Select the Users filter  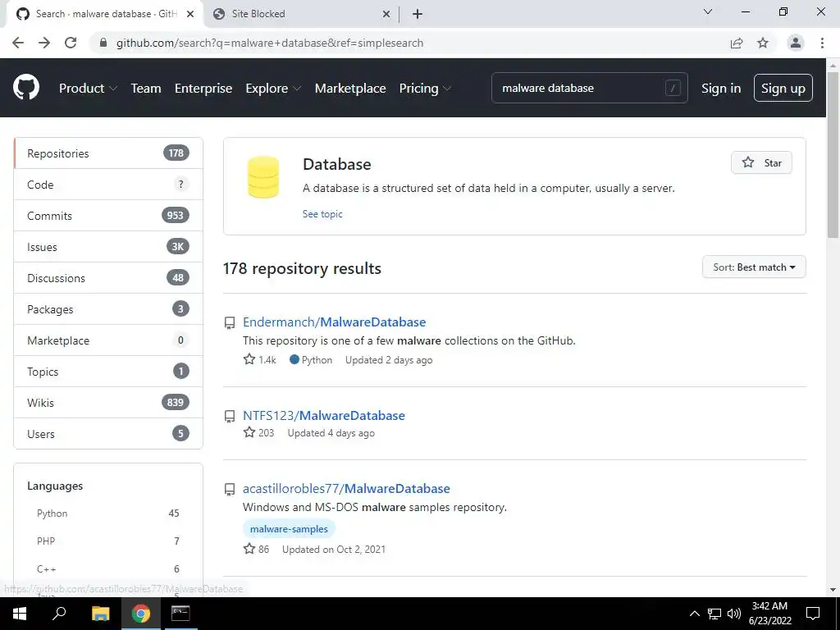(108, 433)
